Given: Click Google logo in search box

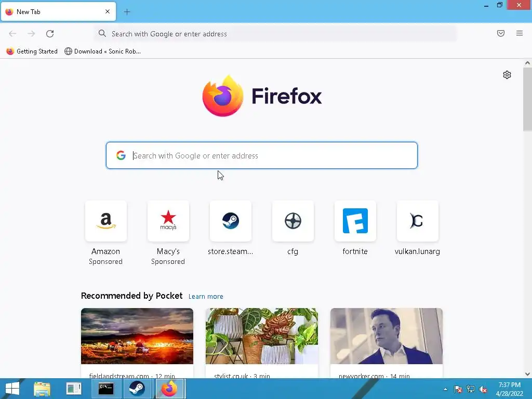Looking at the screenshot, I should [121, 155].
